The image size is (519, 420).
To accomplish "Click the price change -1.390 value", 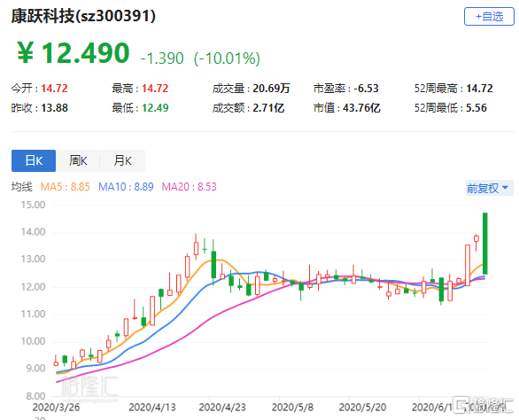I will click(x=162, y=58).
